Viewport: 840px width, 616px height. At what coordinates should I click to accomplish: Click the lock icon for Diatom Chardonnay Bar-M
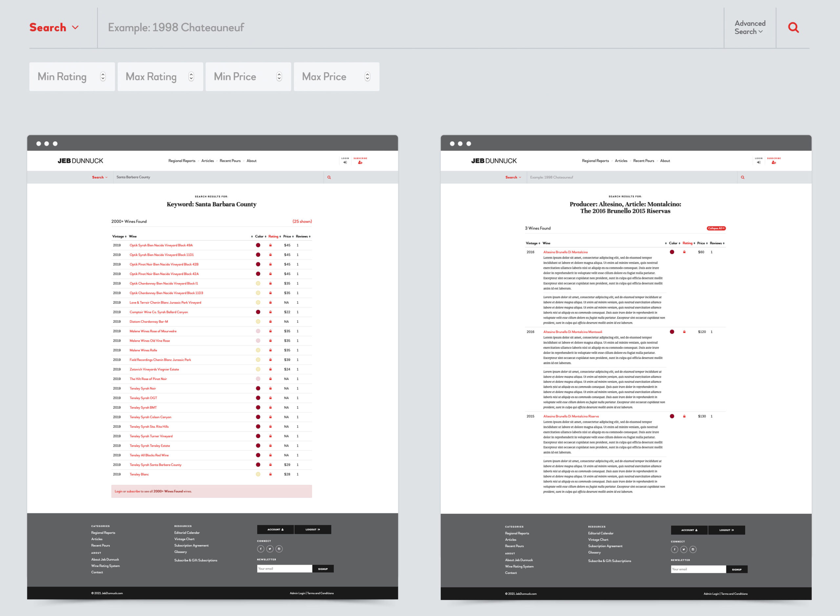click(x=270, y=321)
